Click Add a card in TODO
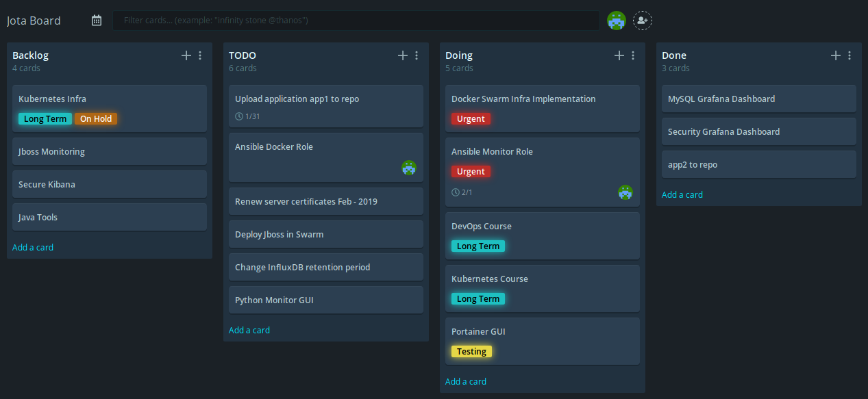868x399 pixels. 249,330
